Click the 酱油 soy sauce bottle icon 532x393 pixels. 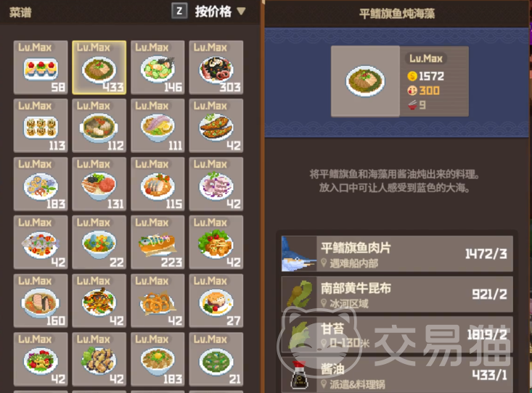tap(299, 375)
